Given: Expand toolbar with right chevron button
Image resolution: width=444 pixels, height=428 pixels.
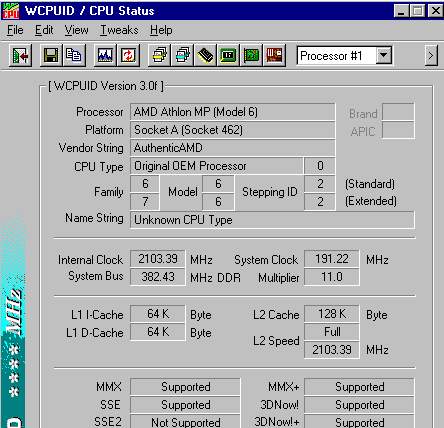Looking at the screenshot, I should coord(431,55).
